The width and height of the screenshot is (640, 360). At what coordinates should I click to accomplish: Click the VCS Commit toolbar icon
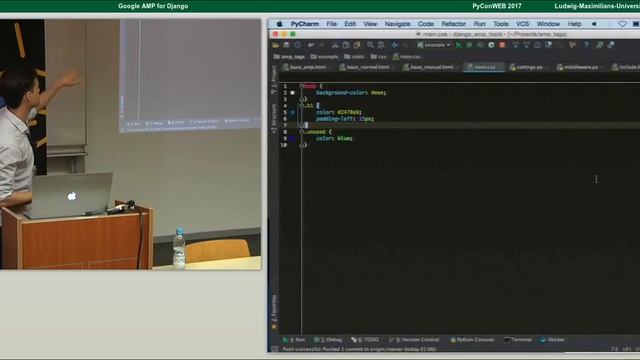coord(527,45)
